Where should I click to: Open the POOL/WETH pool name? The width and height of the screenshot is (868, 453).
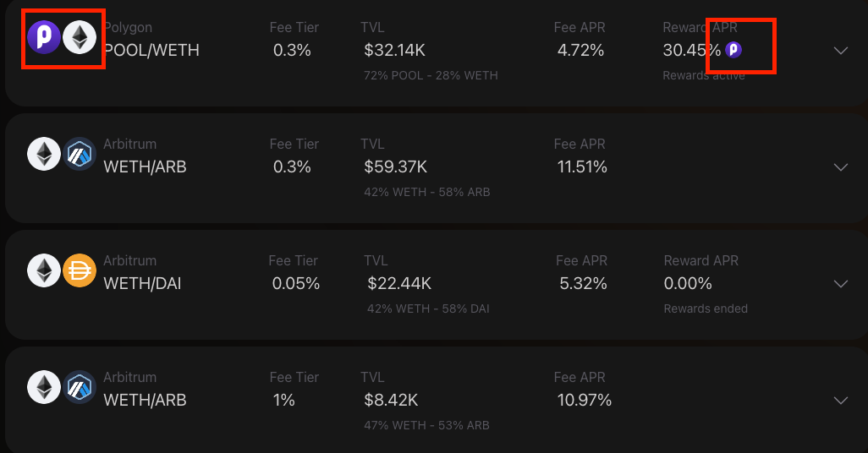[x=151, y=50]
